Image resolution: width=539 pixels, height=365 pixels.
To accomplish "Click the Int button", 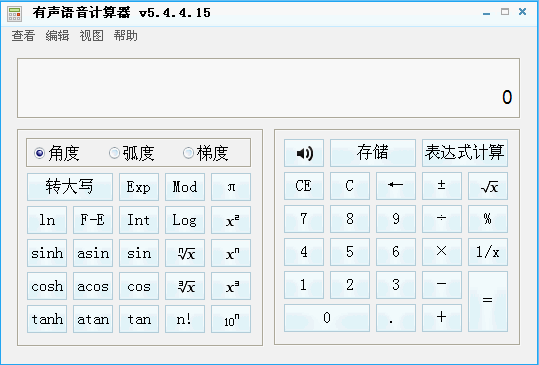I will [x=139, y=220].
